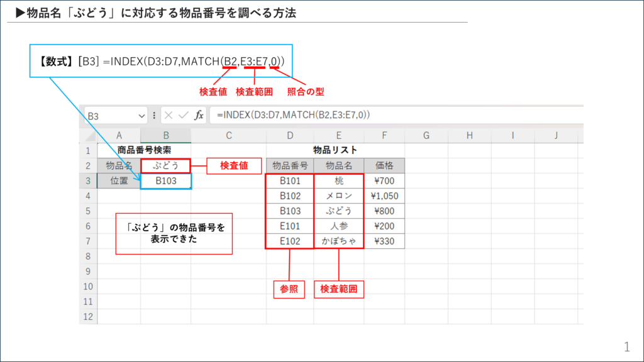This screenshot has height=362, width=644.
Task: Click cell B3 showing B103
Action: [166, 181]
